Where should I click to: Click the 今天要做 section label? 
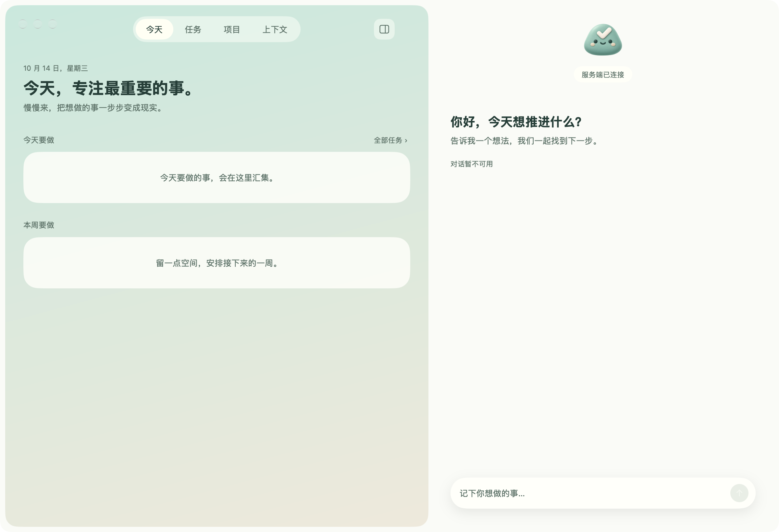coord(39,140)
